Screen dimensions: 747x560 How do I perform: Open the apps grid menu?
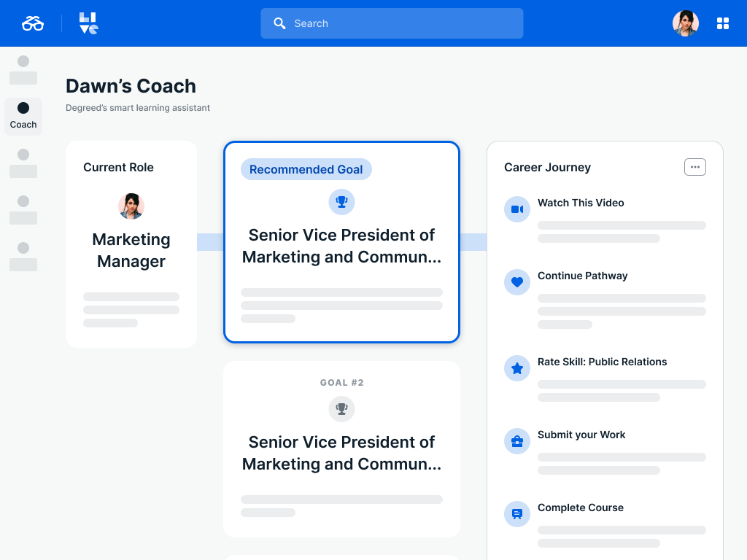pos(723,23)
